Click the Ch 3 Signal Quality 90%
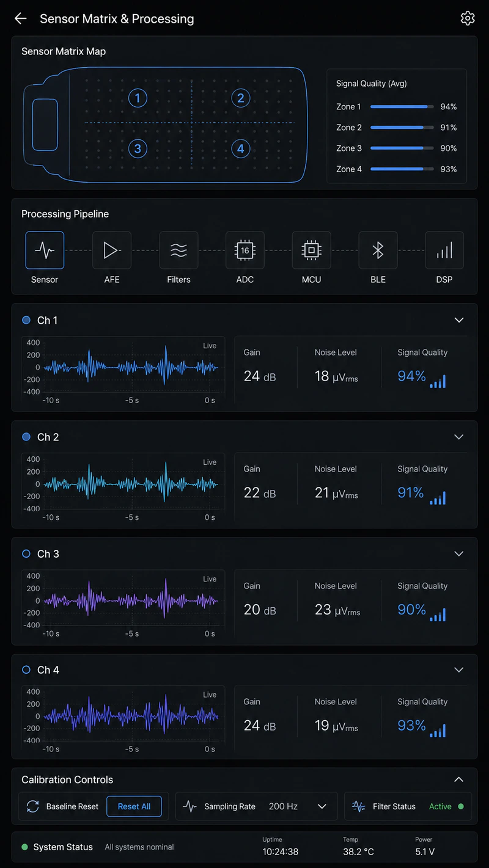This screenshot has height=868, width=489. [411, 610]
